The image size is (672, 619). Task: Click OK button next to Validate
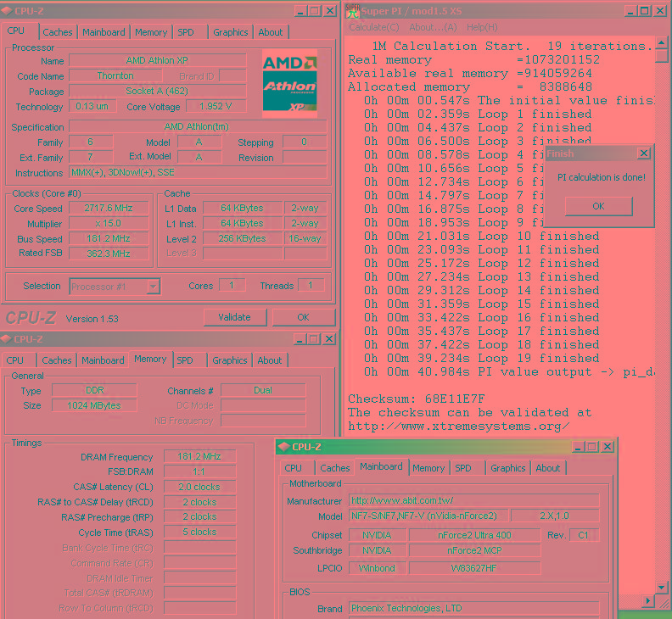click(303, 317)
